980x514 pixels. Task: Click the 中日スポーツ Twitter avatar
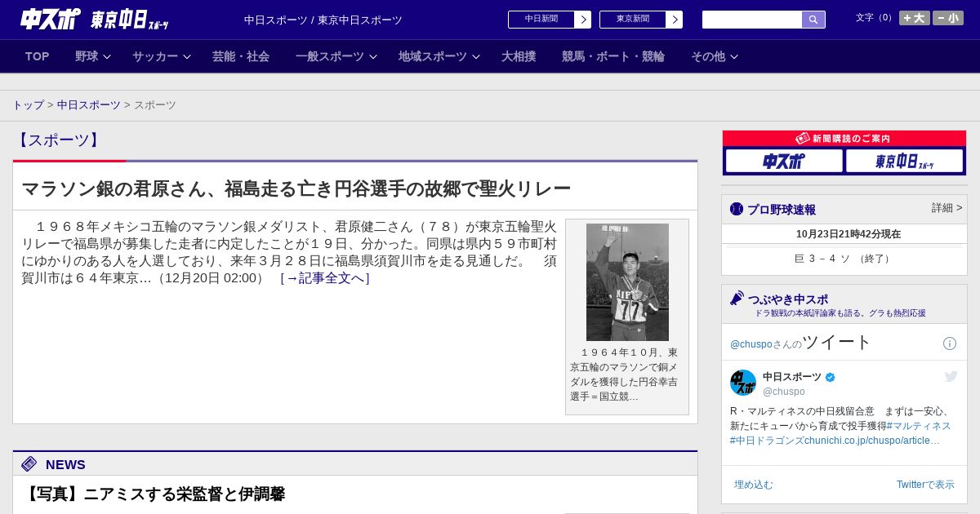(743, 383)
